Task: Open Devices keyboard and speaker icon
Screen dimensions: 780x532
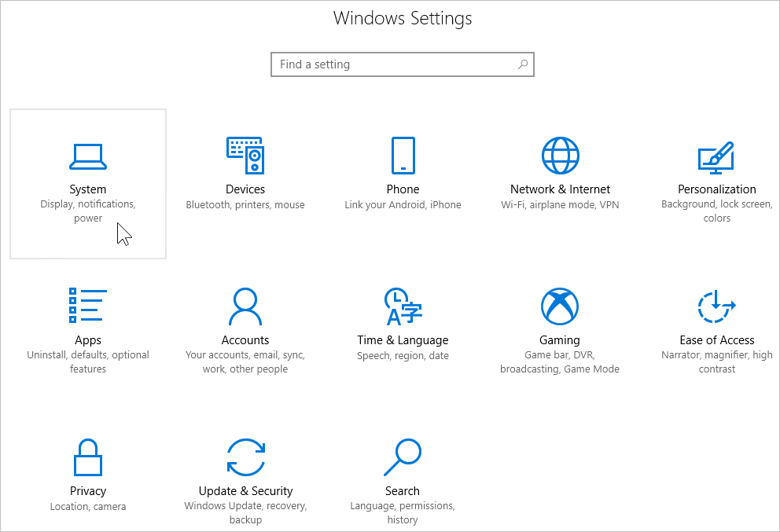Action: (x=245, y=155)
